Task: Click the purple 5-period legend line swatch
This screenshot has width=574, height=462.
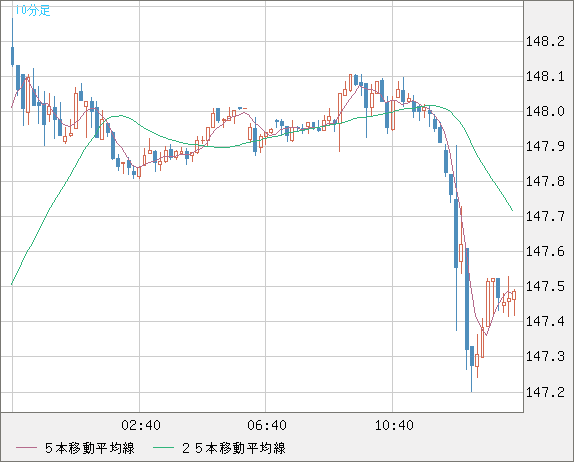Action: click(27, 448)
